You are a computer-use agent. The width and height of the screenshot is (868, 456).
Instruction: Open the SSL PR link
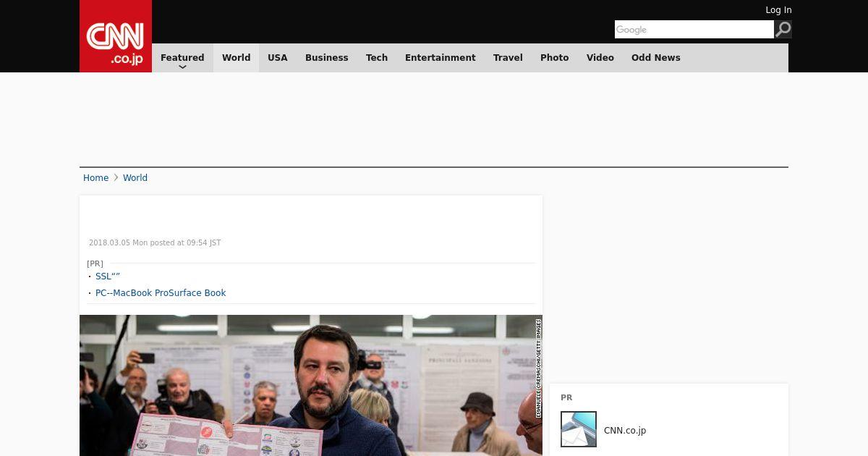[108, 276]
